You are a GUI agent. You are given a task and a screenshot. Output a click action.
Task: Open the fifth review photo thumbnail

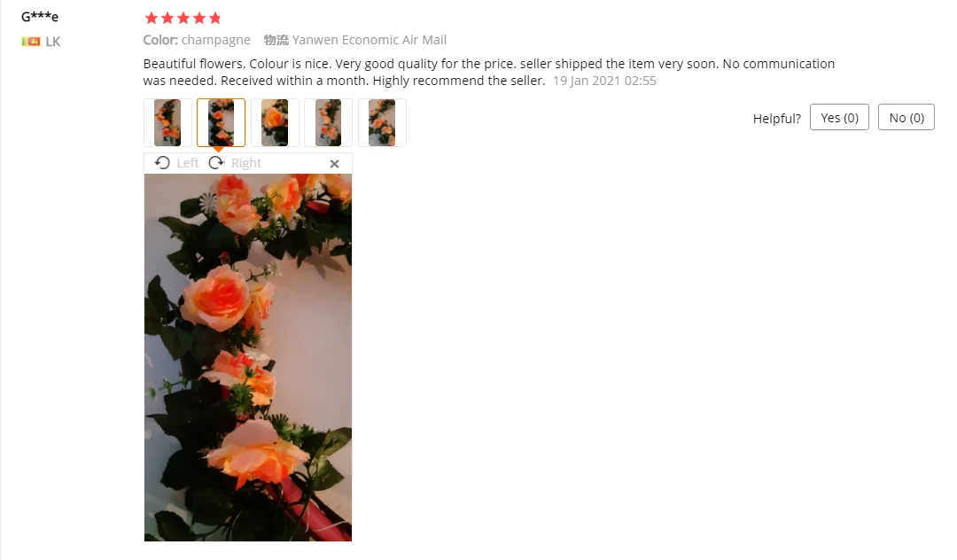tap(382, 122)
